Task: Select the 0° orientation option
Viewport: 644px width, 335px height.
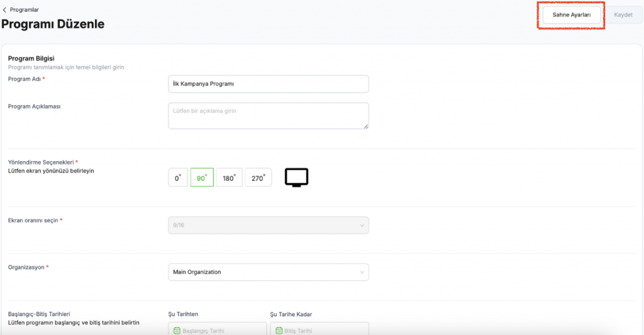Action: 178,178
